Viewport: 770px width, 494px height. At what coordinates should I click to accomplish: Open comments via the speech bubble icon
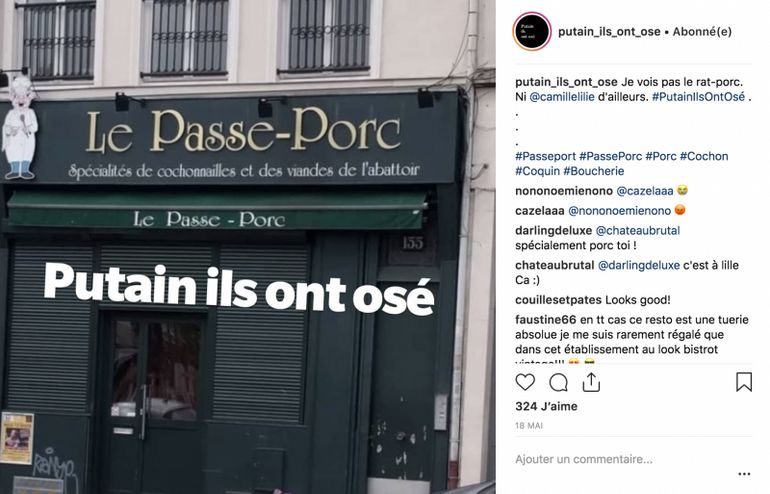coord(558,382)
